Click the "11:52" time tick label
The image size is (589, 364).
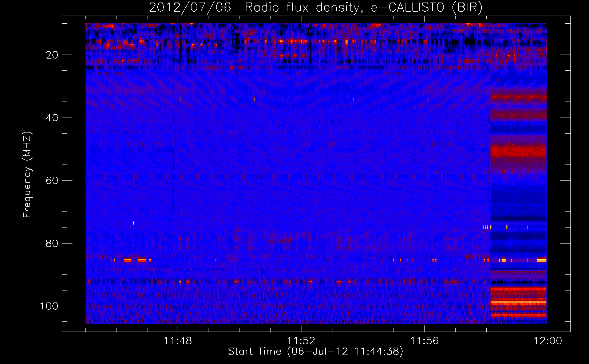click(x=301, y=341)
